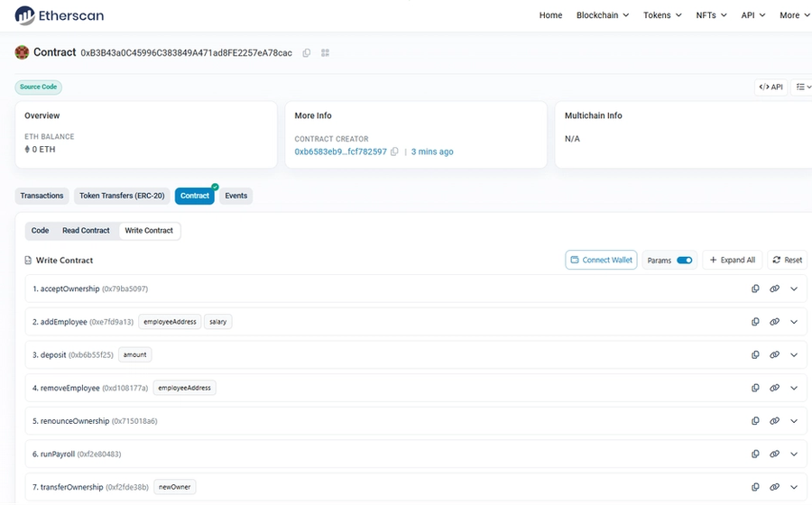The width and height of the screenshot is (812, 505).
Task: Toggle the Params switch
Action: (x=685, y=261)
